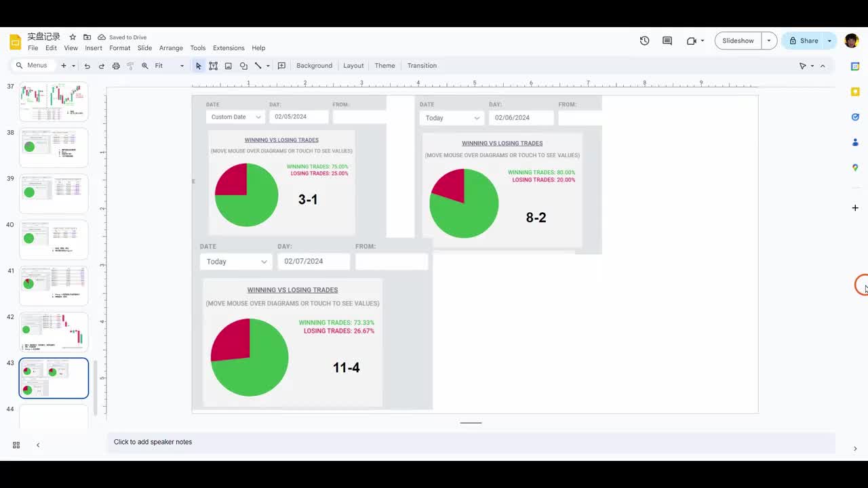Open the Extensions menu

[x=229, y=48]
